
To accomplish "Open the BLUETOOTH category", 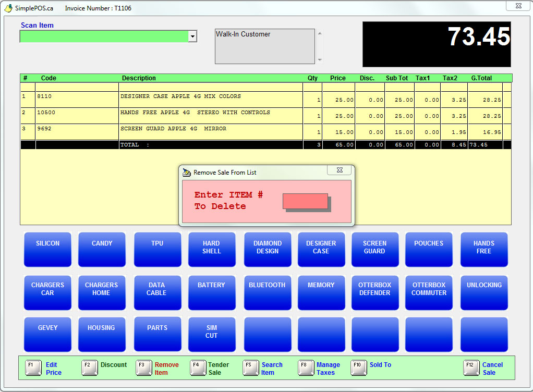I will click(268, 292).
